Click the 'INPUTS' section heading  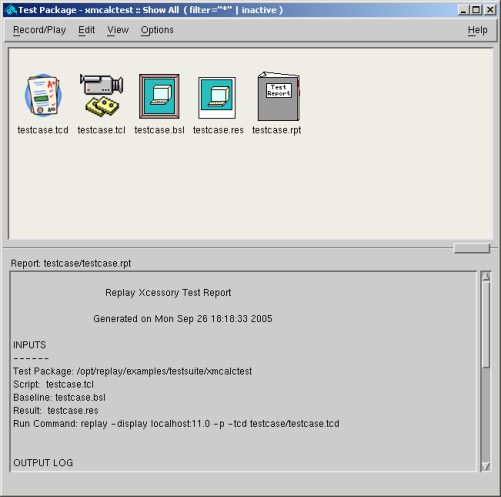[30, 345]
